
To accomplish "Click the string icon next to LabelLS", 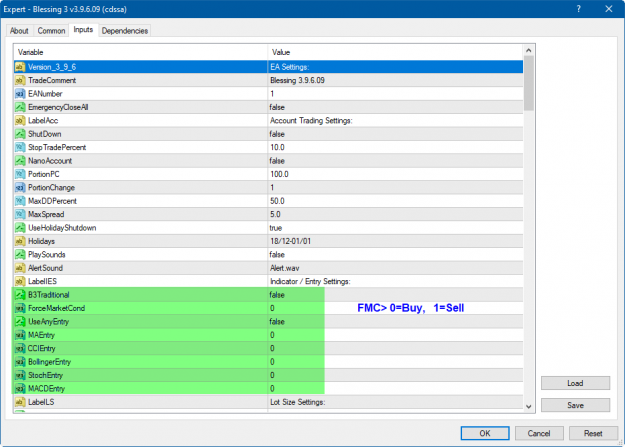I will [x=20, y=402].
